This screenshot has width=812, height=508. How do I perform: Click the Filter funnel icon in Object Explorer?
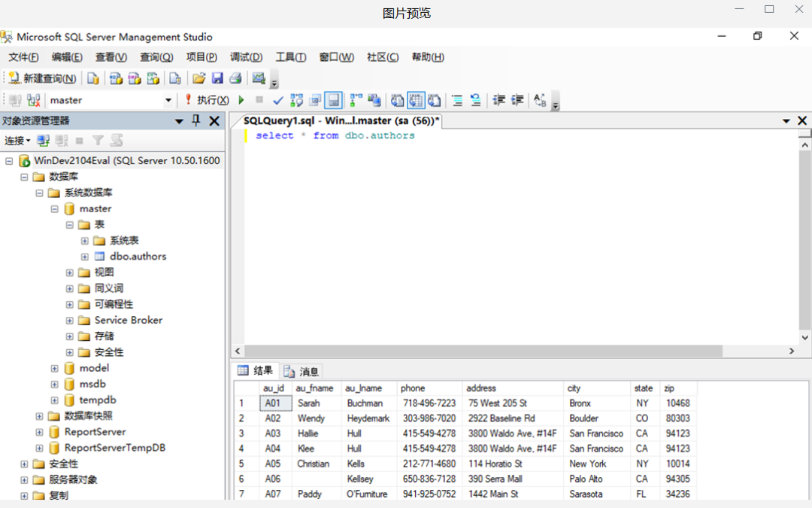coord(98,141)
